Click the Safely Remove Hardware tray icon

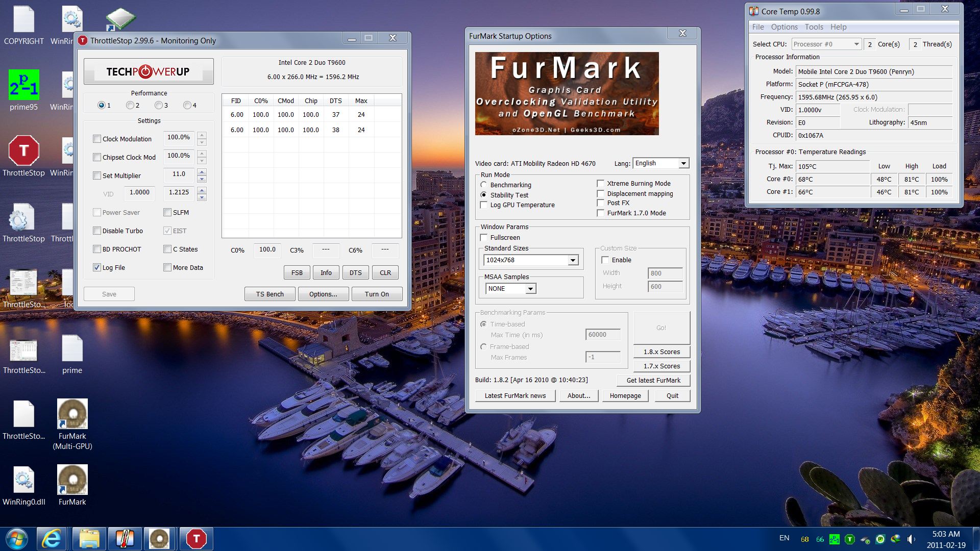tap(865, 539)
